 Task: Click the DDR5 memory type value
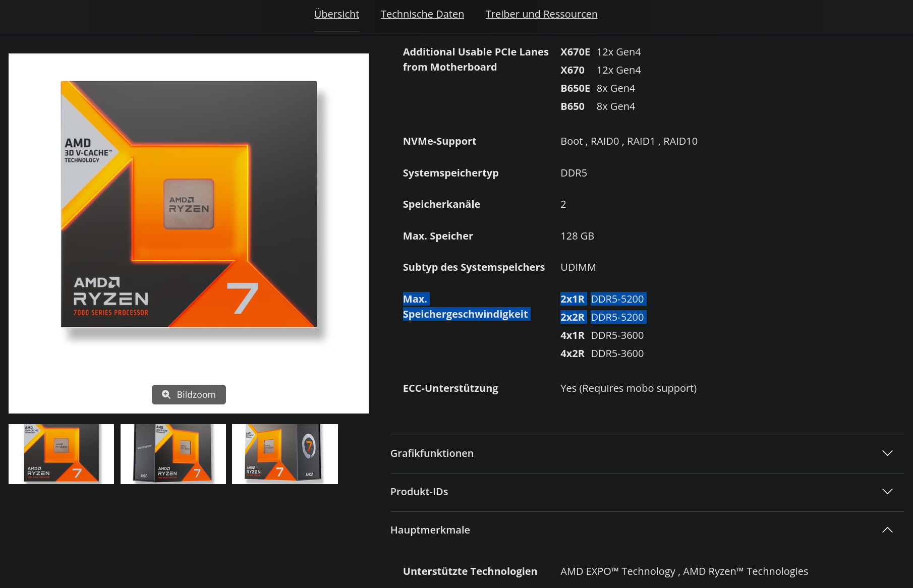tap(574, 173)
